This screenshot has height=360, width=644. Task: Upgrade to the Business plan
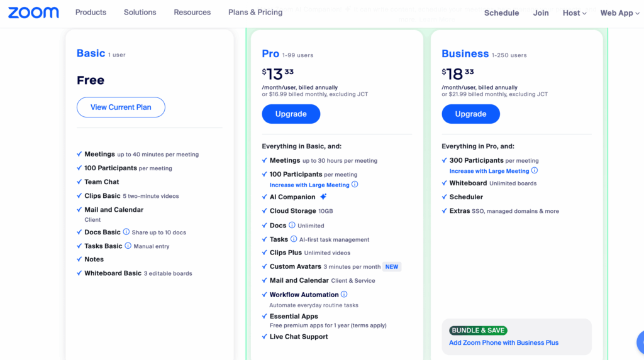click(470, 114)
